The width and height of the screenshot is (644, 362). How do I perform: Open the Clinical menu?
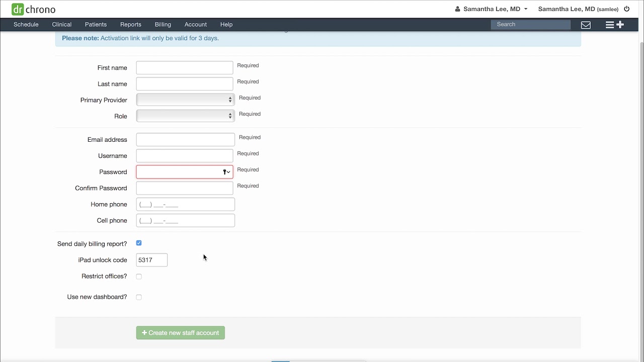tap(62, 25)
